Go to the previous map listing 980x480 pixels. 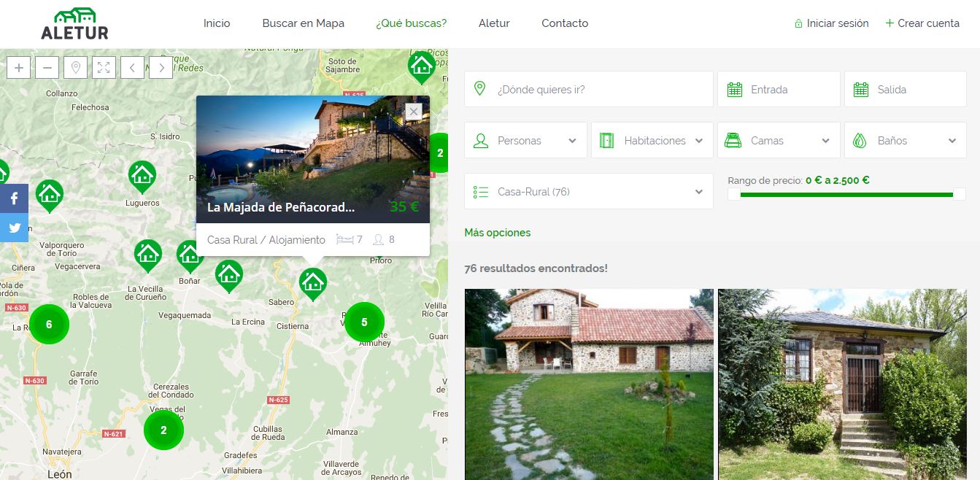coord(132,68)
